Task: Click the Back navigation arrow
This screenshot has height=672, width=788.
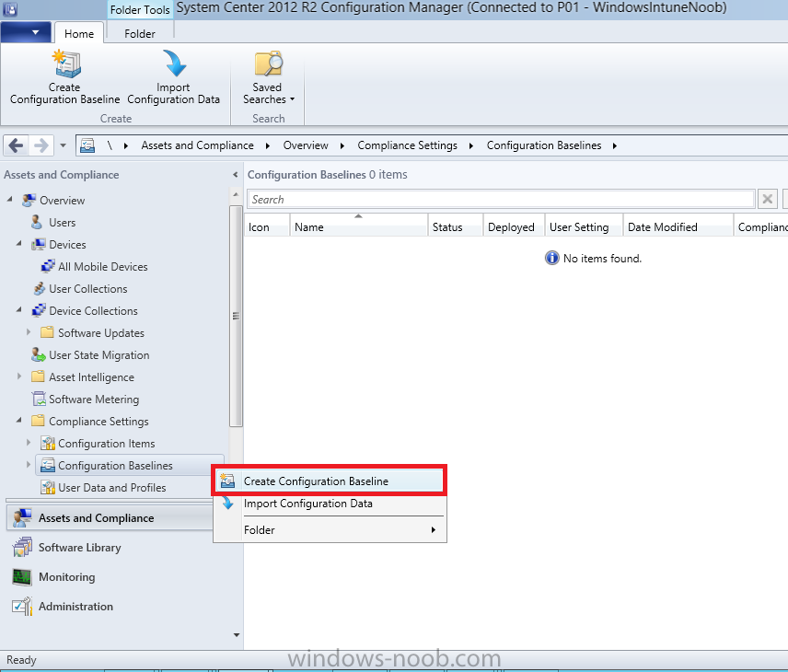Action: 16,145
